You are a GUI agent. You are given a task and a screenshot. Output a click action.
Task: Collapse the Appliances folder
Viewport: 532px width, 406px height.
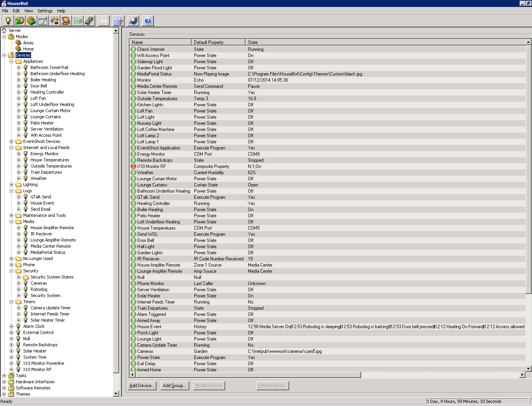11,61
